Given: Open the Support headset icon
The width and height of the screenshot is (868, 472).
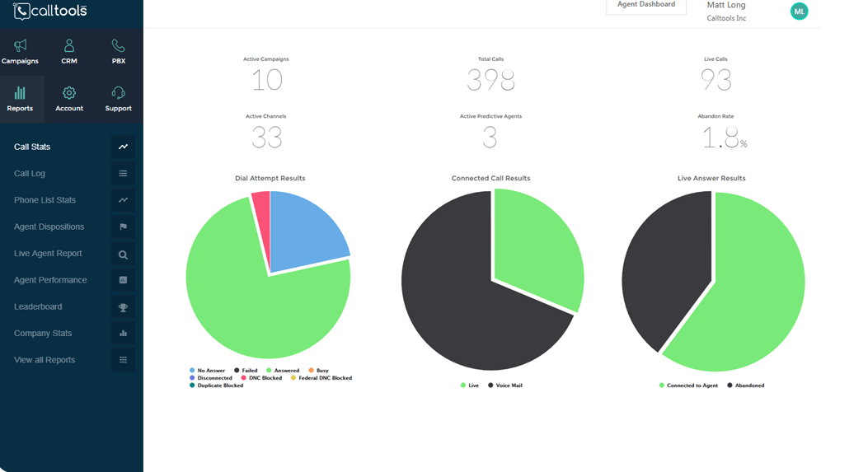Looking at the screenshot, I should point(118,92).
